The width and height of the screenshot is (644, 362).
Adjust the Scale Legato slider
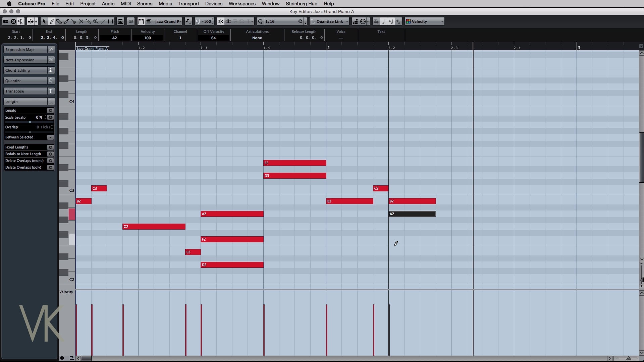click(30, 122)
